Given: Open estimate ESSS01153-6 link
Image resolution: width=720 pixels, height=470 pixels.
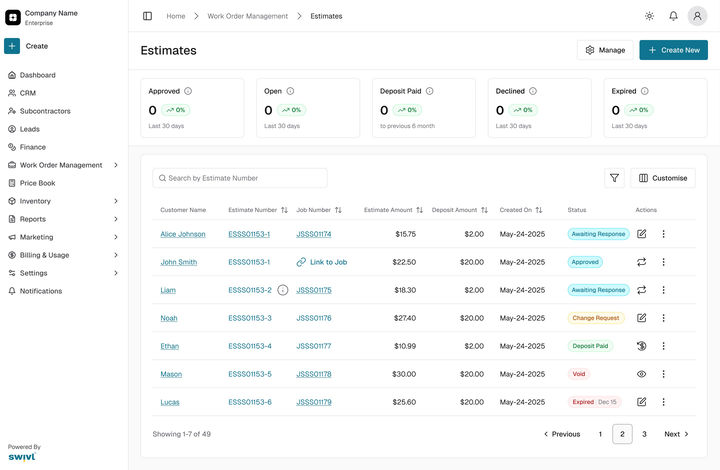Looking at the screenshot, I should point(250,402).
